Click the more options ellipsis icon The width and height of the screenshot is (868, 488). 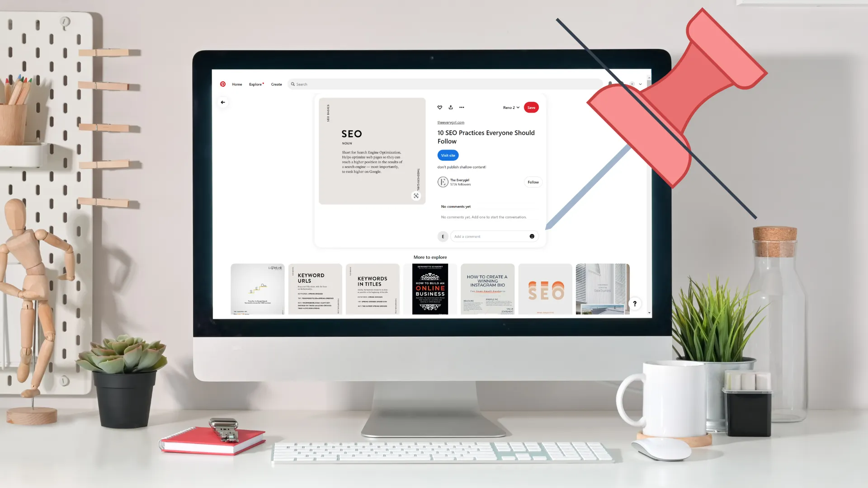pos(462,107)
